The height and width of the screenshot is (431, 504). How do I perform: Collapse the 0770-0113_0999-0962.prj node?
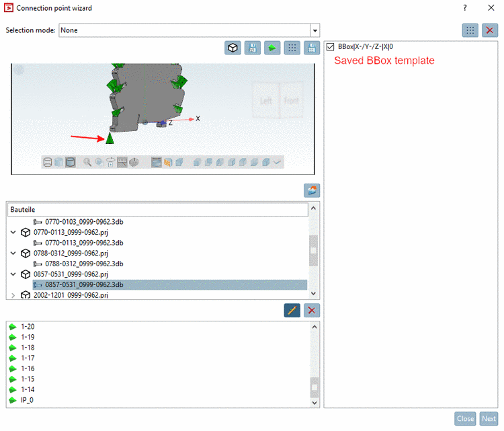coord(13,232)
